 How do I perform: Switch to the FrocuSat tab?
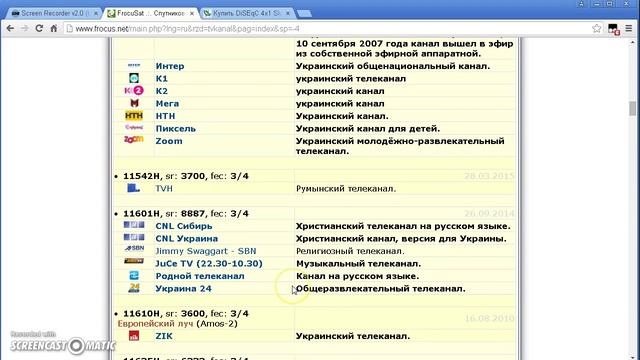tap(151, 13)
